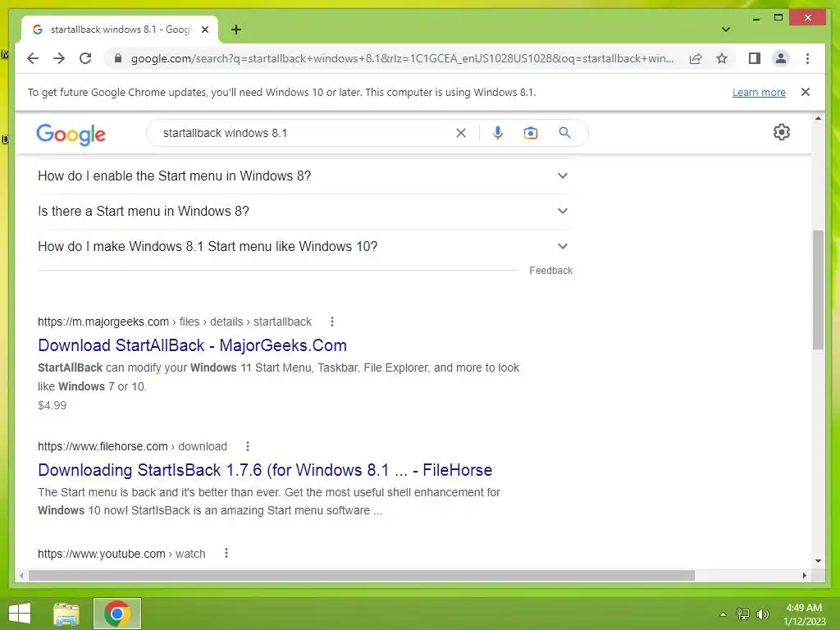Screen dimensions: 840x630
Task: Open the taskbar clock and date
Action: [x=804, y=614]
